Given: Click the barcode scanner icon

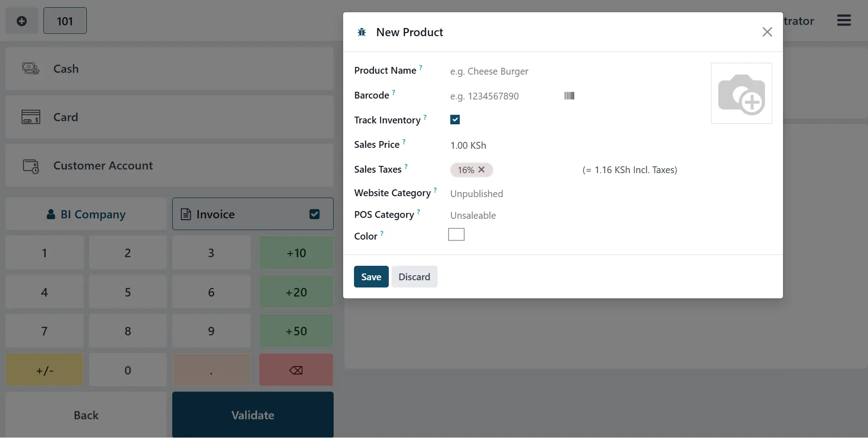Looking at the screenshot, I should [569, 96].
